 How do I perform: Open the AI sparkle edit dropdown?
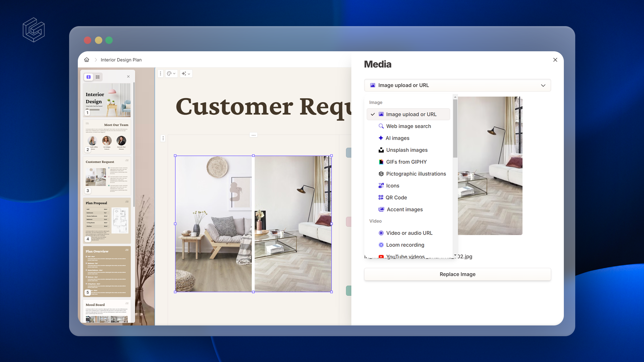(x=185, y=74)
